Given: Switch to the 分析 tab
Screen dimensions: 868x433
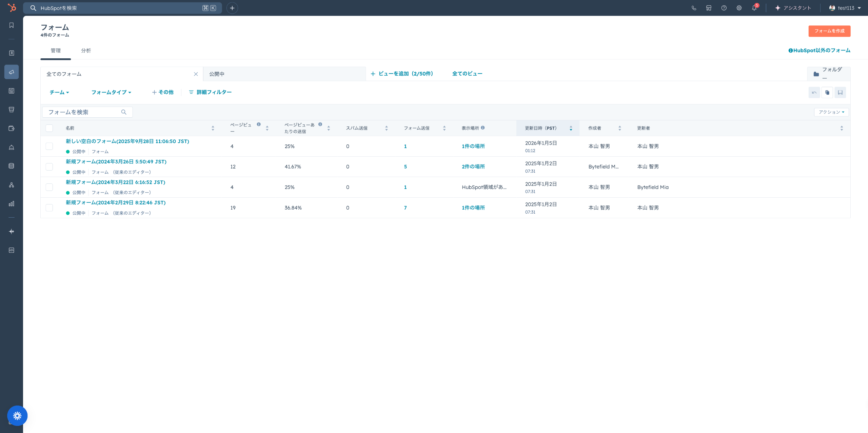Looking at the screenshot, I should 86,51.
